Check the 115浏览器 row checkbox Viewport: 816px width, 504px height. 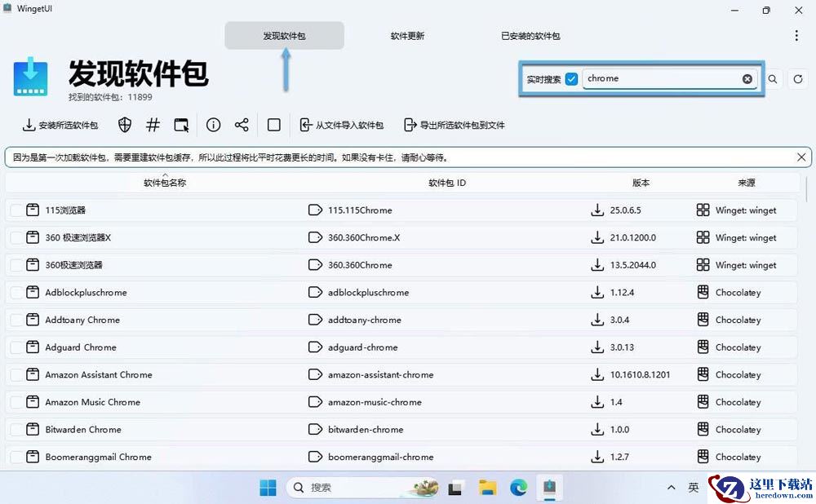point(16,210)
